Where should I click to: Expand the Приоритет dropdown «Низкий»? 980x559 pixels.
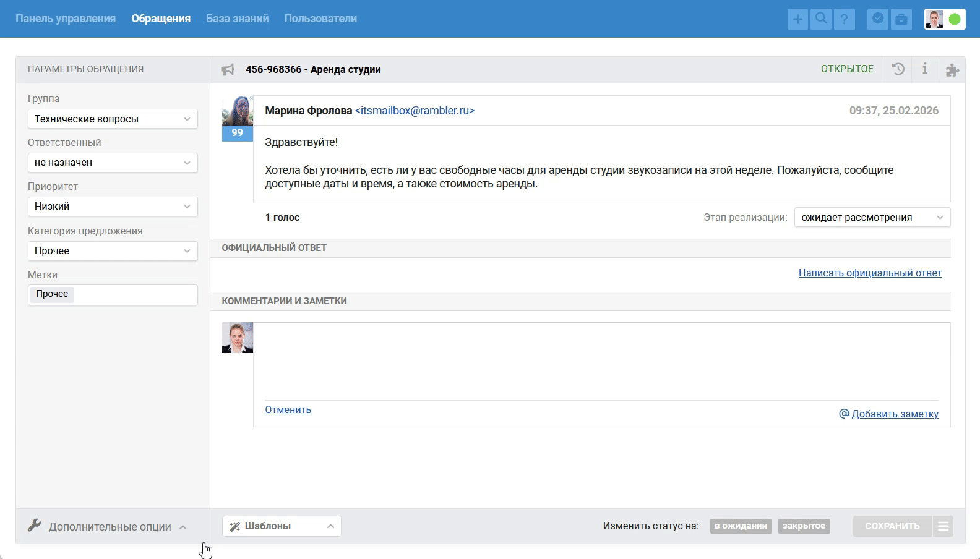113,207
